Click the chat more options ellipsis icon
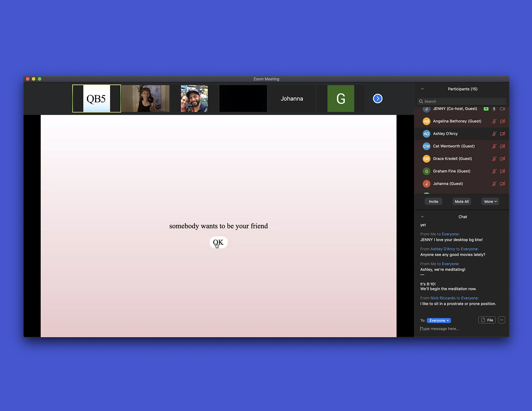 (x=501, y=320)
